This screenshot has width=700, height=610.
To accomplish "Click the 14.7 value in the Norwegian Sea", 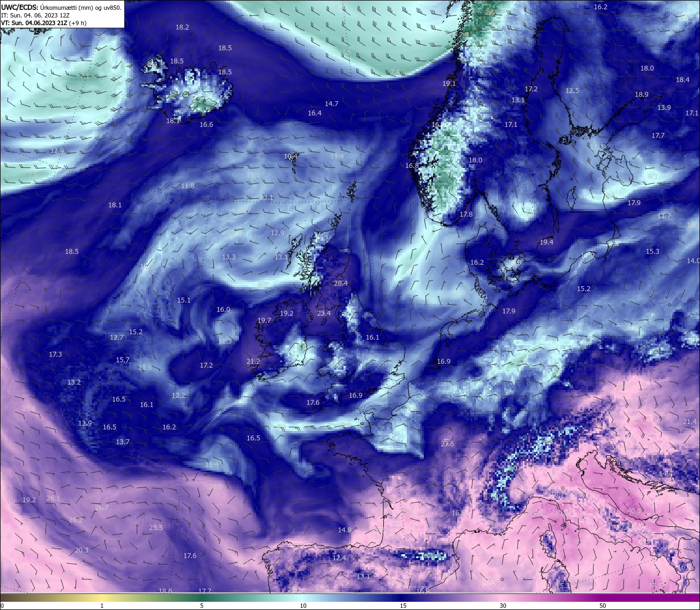I will click(x=331, y=104).
